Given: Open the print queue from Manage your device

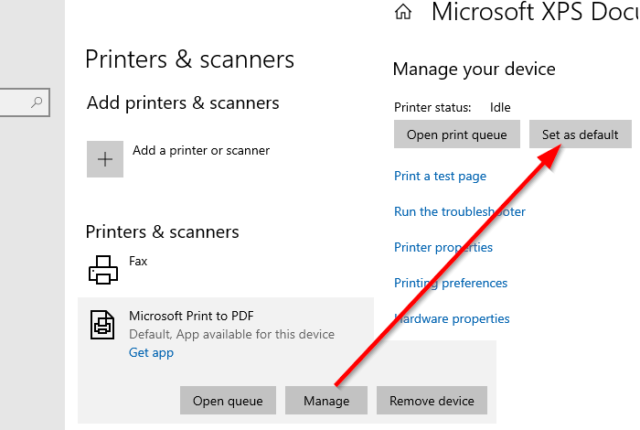Looking at the screenshot, I should pos(457,134).
